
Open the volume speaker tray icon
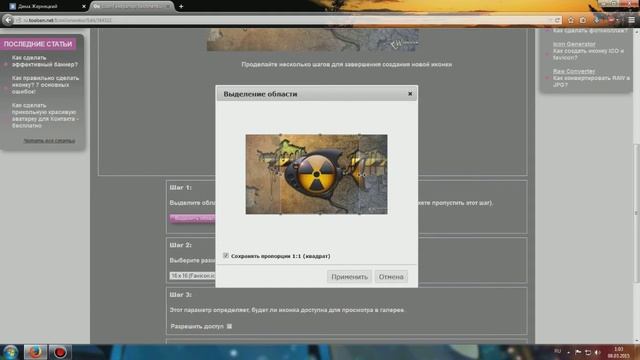click(x=598, y=352)
